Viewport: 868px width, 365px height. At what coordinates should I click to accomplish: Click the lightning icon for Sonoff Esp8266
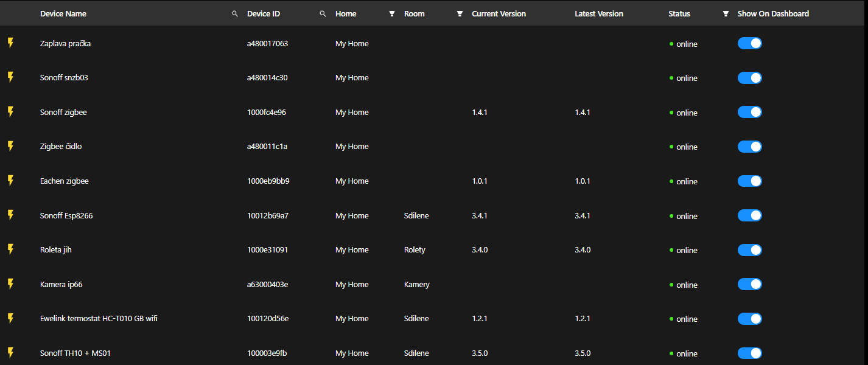10,215
